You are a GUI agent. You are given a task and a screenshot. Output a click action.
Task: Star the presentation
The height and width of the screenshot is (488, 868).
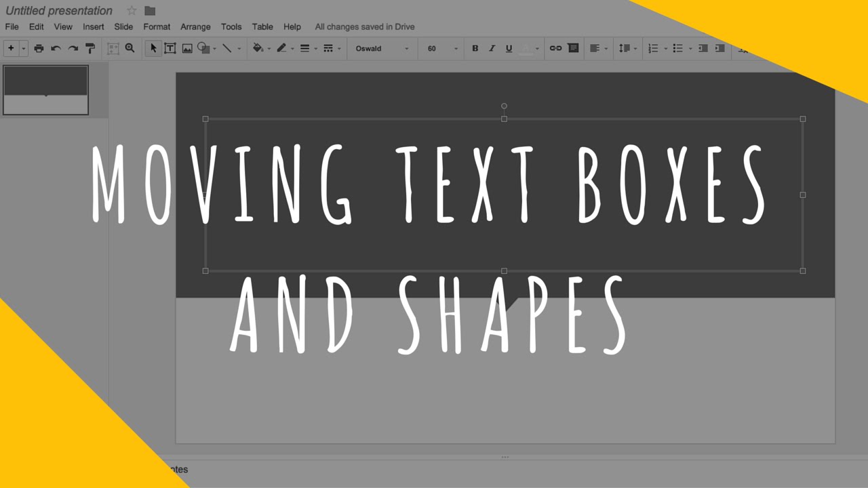(x=132, y=11)
